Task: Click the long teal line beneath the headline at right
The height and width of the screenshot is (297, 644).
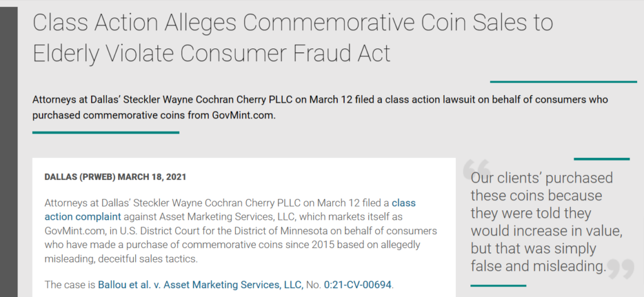Action: pyautogui.click(x=563, y=82)
